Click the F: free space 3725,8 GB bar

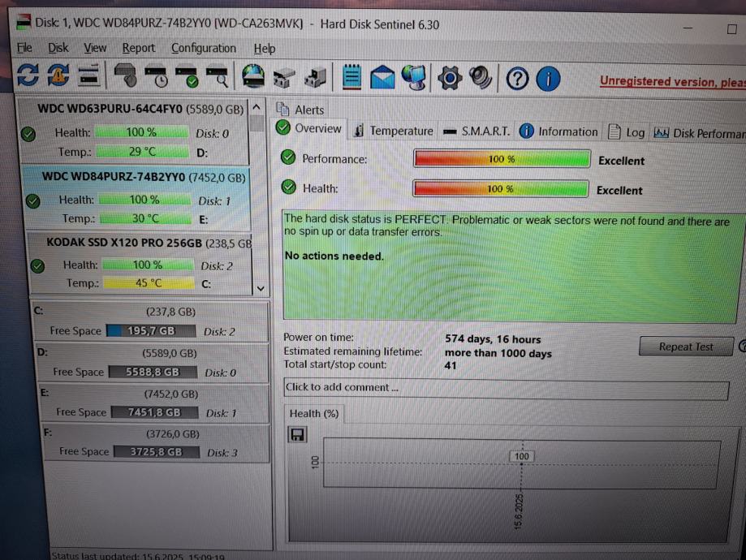pyautogui.click(x=157, y=451)
